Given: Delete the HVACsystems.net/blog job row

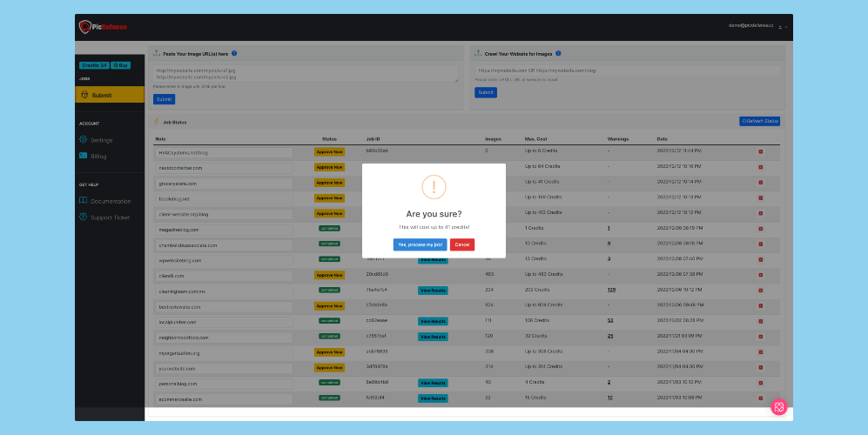Looking at the screenshot, I should (x=761, y=151).
